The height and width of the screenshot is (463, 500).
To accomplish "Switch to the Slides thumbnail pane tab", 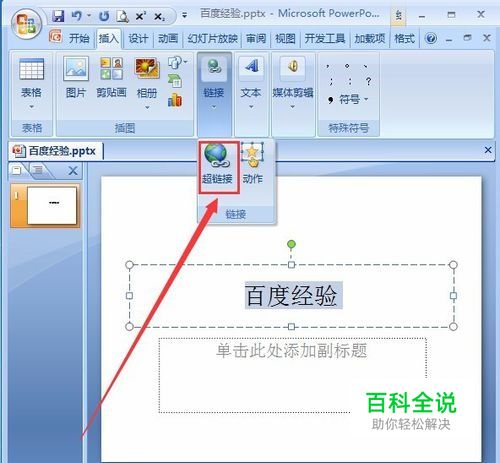I will coord(17,171).
